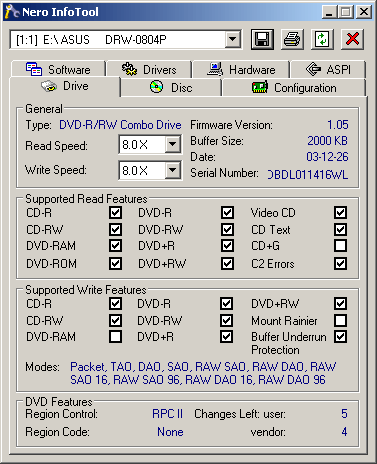Click the Region Code value None
Image resolution: width=377 pixels, height=464 pixels.
click(170, 432)
